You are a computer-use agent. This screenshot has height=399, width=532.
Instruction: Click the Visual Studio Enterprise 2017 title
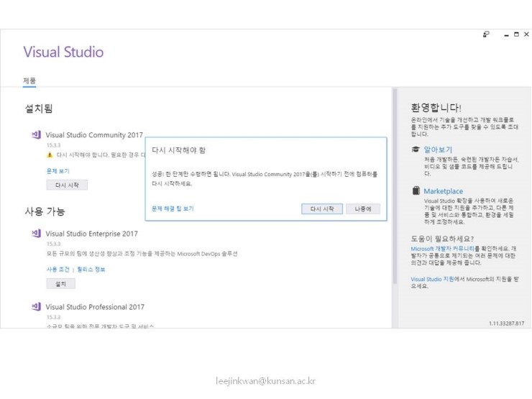(x=91, y=234)
